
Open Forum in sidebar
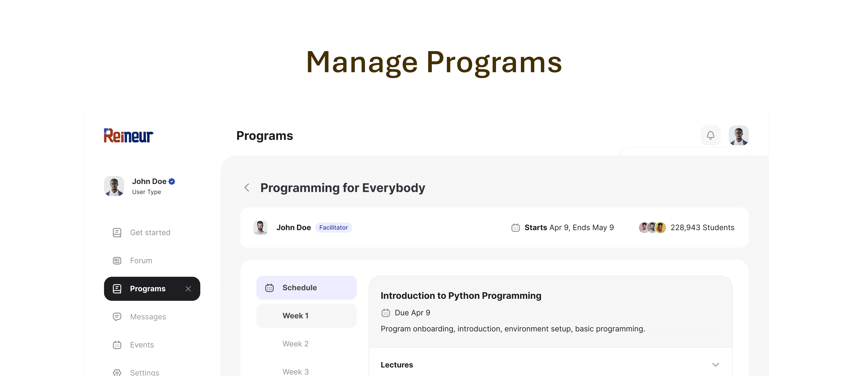[152, 260]
